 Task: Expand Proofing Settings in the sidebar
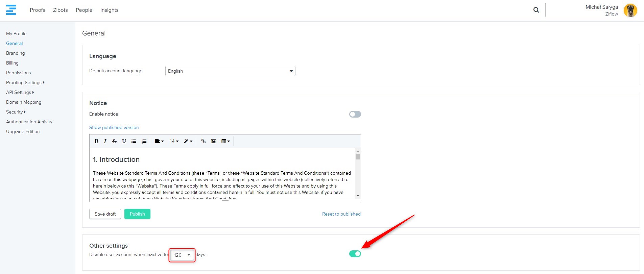point(25,82)
